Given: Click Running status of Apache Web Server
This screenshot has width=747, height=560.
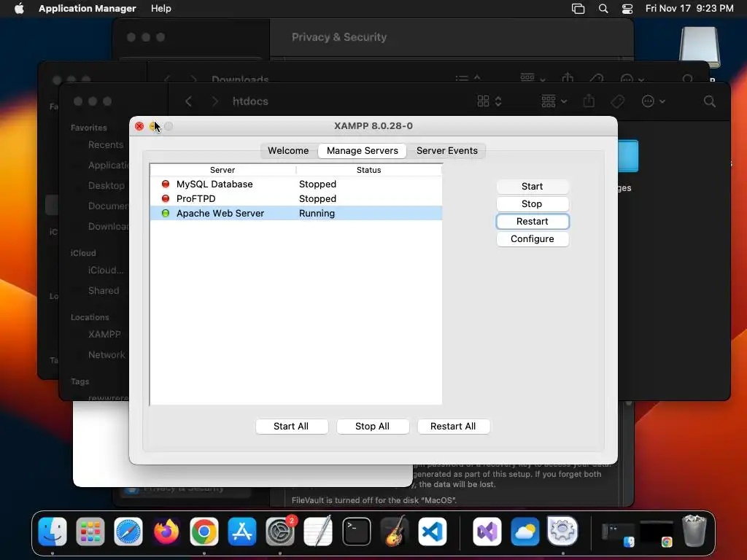Looking at the screenshot, I should point(317,214).
